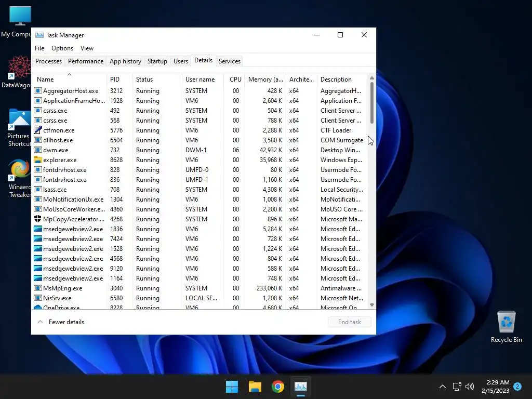Click the process list scrollbar thumb
Image resolution: width=532 pixels, height=399 pixels.
point(372,102)
